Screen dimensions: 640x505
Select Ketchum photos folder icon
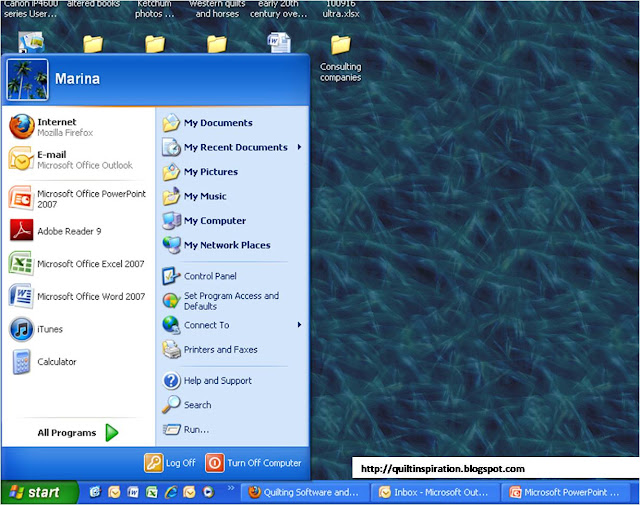point(155,44)
